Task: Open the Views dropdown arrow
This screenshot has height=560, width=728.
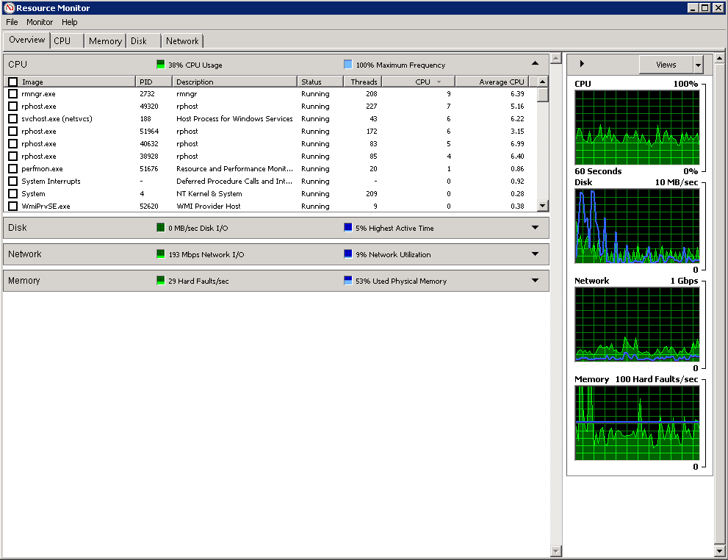Action: 699,65
